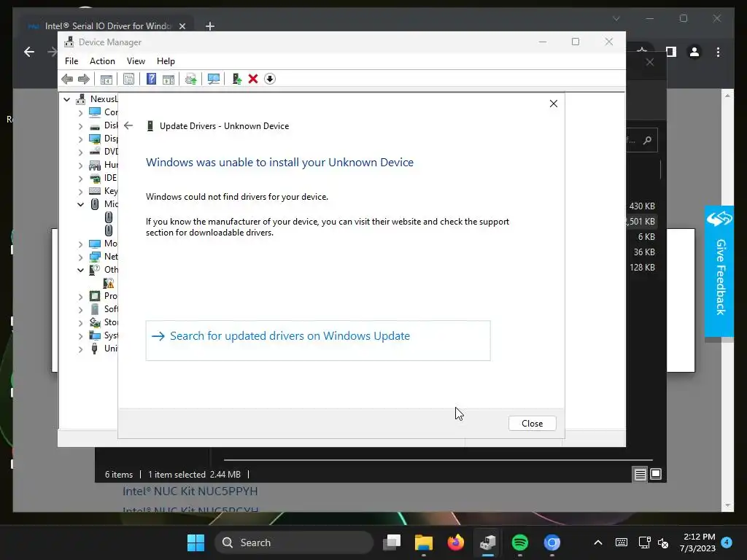Viewport: 747px width, 560px height.
Task: Open the browser profile icon
Action: [x=694, y=52]
